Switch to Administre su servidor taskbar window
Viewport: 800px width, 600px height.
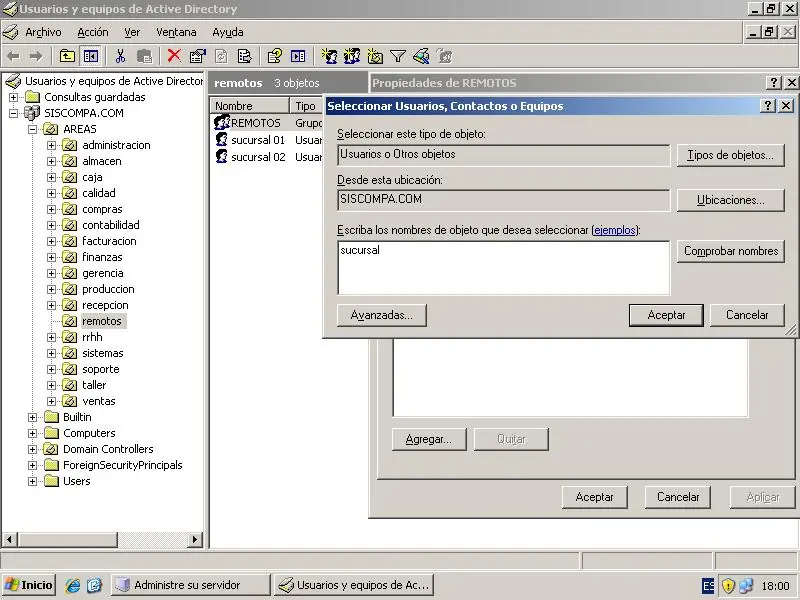point(190,585)
